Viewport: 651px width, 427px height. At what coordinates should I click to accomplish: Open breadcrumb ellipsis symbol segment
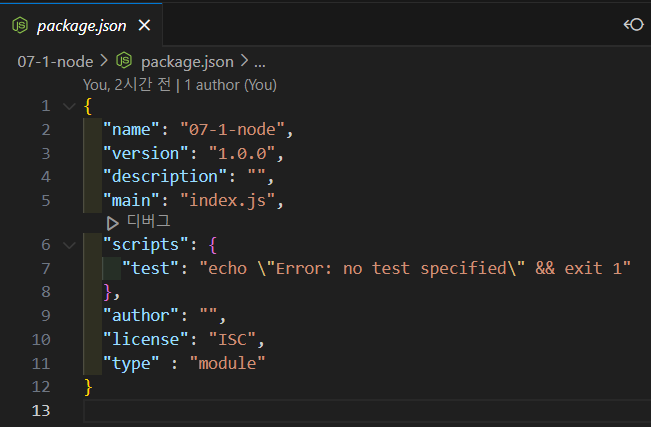point(260,62)
